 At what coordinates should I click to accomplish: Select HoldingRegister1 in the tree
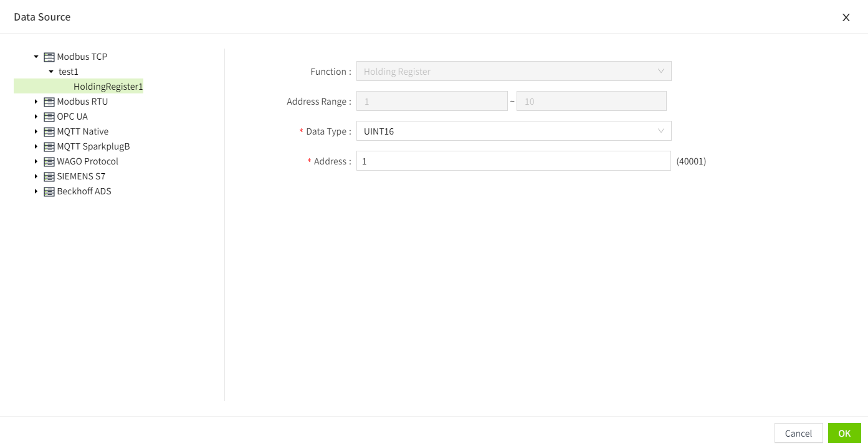[x=108, y=87]
